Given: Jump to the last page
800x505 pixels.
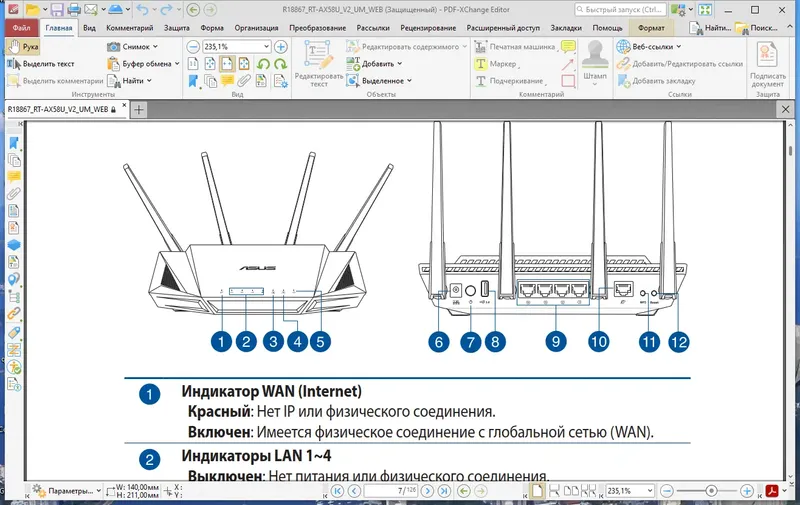Looking at the screenshot, I should (444, 491).
